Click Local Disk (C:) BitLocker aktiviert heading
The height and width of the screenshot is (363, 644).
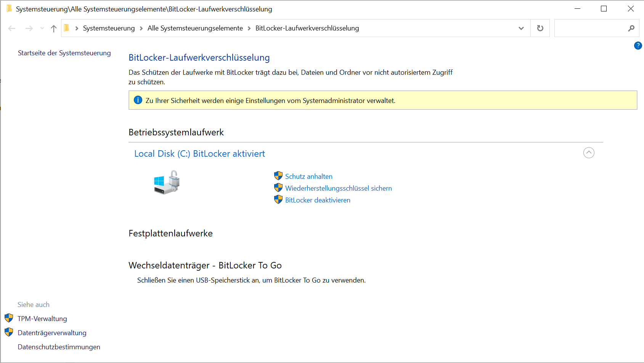coord(199,154)
